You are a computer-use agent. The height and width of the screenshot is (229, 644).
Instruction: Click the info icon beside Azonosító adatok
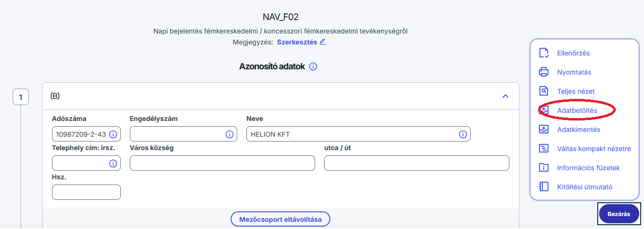click(x=313, y=67)
